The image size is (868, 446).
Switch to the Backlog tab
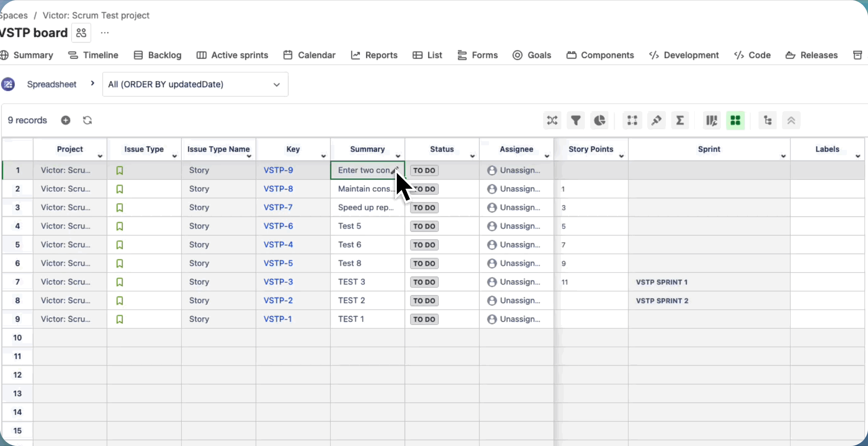click(x=158, y=55)
